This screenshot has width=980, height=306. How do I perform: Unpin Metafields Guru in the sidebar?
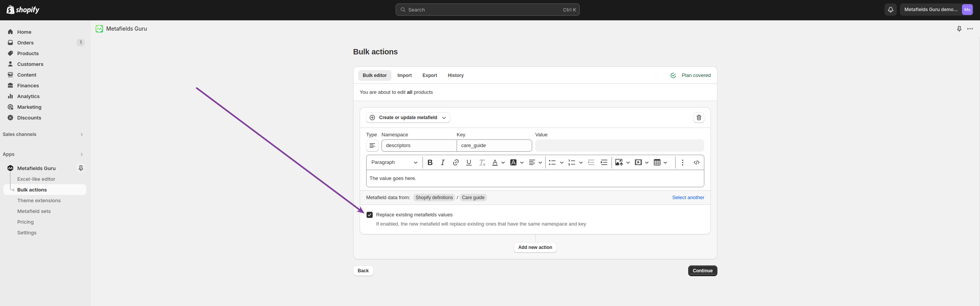tap(81, 168)
